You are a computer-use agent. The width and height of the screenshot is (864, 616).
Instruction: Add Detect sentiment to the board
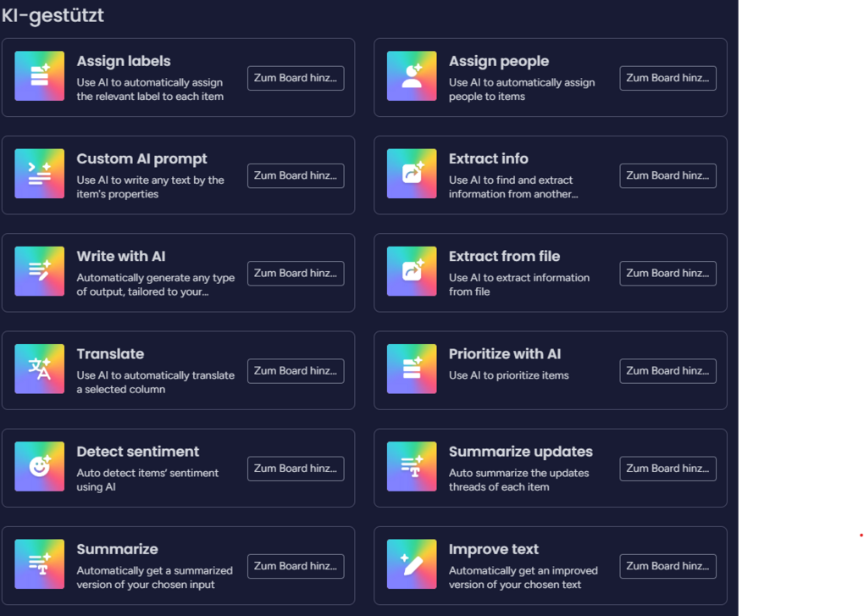click(296, 469)
